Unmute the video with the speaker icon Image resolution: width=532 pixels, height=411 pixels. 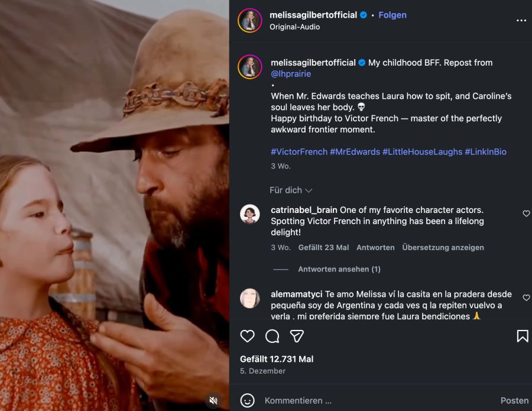tap(214, 400)
